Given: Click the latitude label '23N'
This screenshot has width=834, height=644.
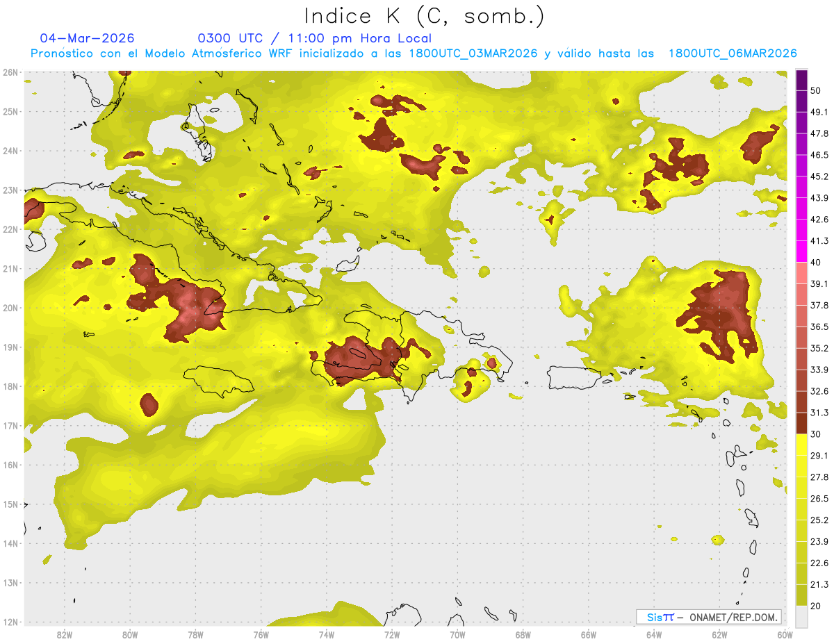Looking at the screenshot, I should [10, 190].
